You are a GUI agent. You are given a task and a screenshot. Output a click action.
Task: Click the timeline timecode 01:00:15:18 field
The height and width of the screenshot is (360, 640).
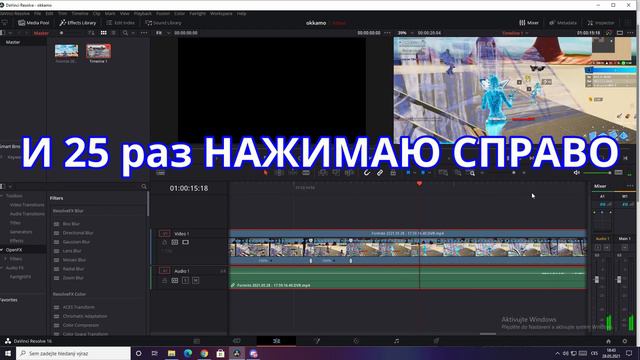[189, 188]
